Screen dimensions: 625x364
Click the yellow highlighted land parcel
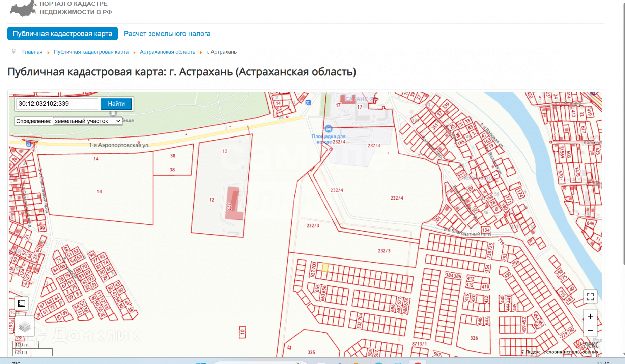point(325,268)
